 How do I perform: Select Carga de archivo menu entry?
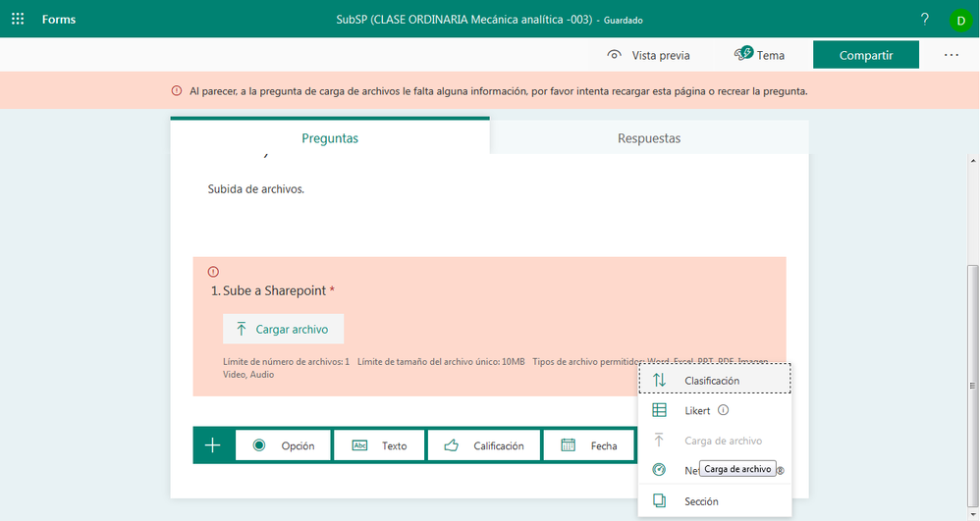pyautogui.click(x=714, y=441)
